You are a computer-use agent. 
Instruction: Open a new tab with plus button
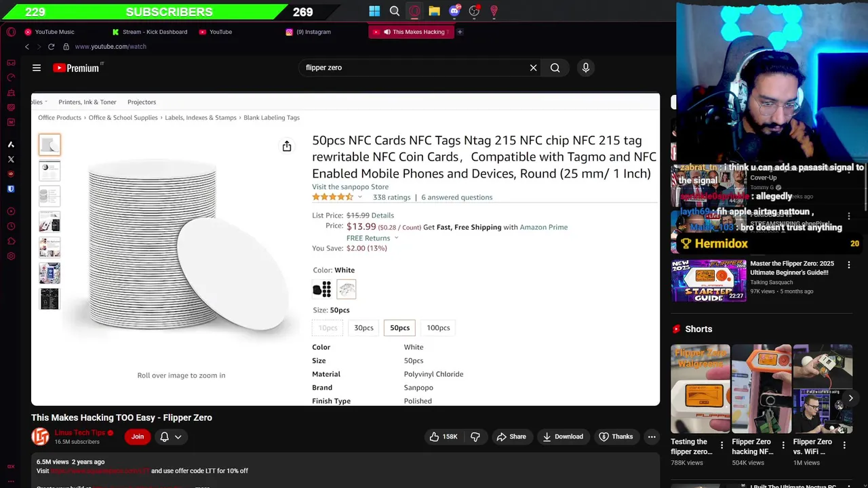coord(460,32)
